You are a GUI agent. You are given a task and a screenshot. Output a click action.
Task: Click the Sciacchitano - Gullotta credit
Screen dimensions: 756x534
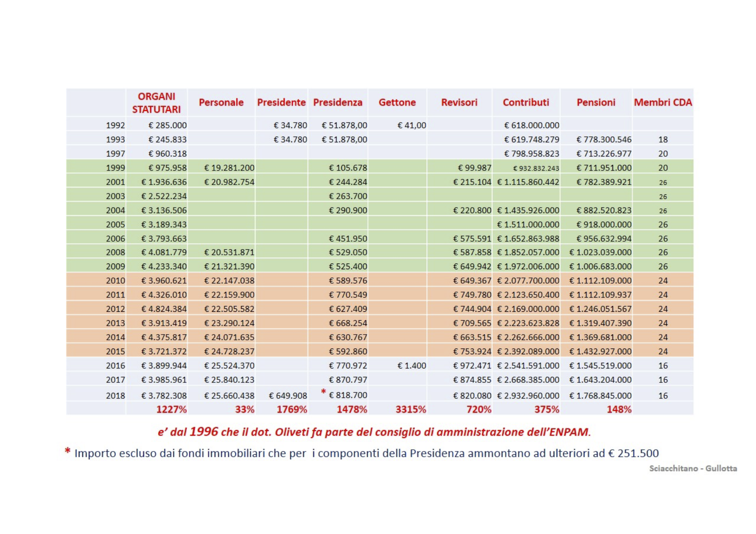point(693,468)
